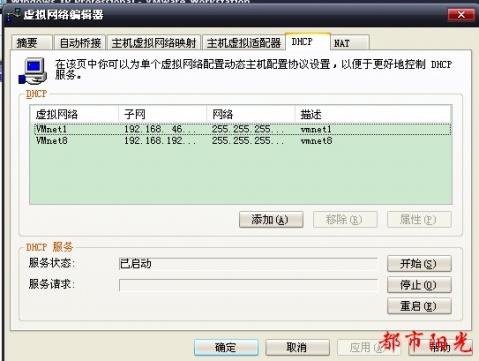Screen dimensions: 479x361
Task: Select the DHCP tab
Action: click(x=308, y=42)
